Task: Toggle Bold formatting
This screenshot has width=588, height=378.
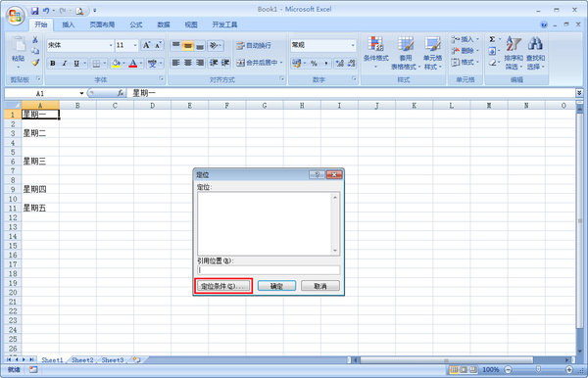Action: click(x=53, y=63)
